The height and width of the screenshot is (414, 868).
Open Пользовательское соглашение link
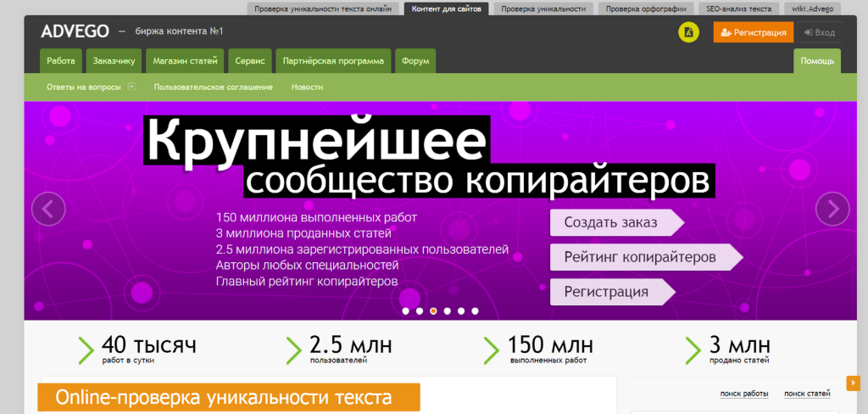[x=213, y=87]
